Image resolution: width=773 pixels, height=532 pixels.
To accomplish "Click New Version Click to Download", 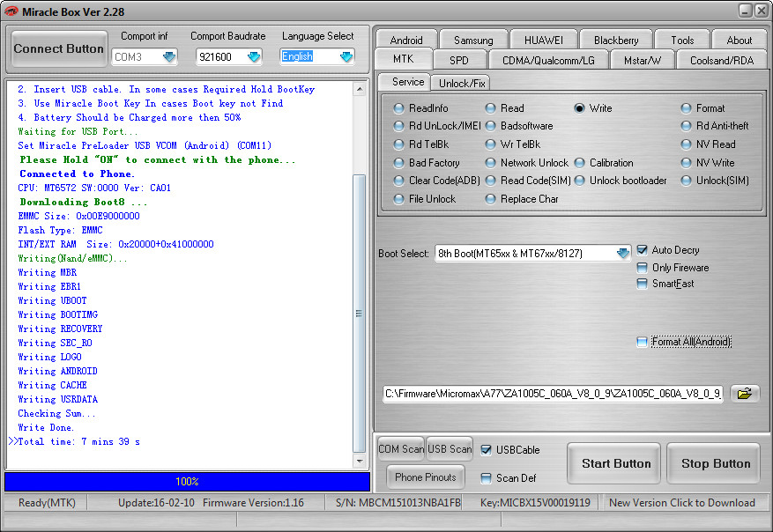I will [x=681, y=503].
